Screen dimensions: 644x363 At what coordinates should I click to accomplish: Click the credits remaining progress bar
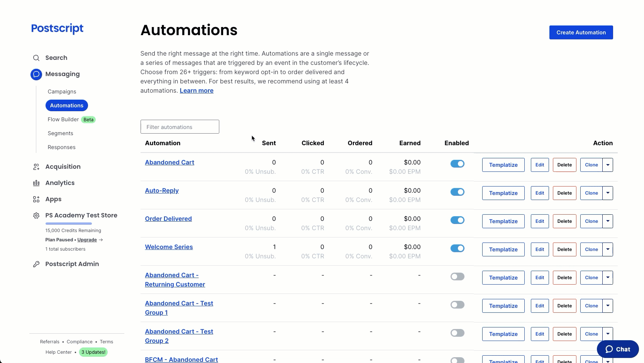[69, 224]
